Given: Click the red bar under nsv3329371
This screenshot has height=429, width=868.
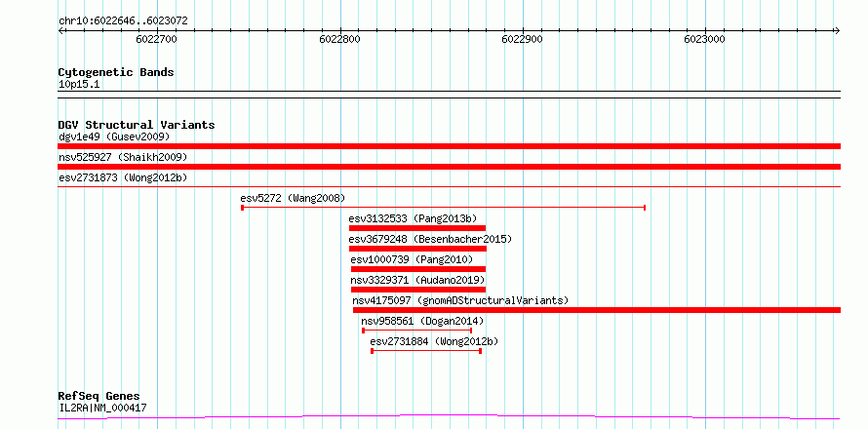Looking at the screenshot, I should coord(418,290).
